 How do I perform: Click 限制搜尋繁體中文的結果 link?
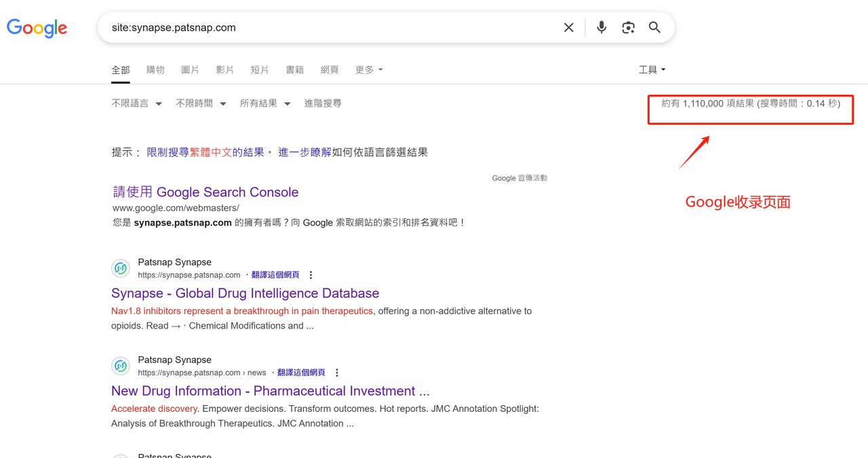tap(205, 152)
